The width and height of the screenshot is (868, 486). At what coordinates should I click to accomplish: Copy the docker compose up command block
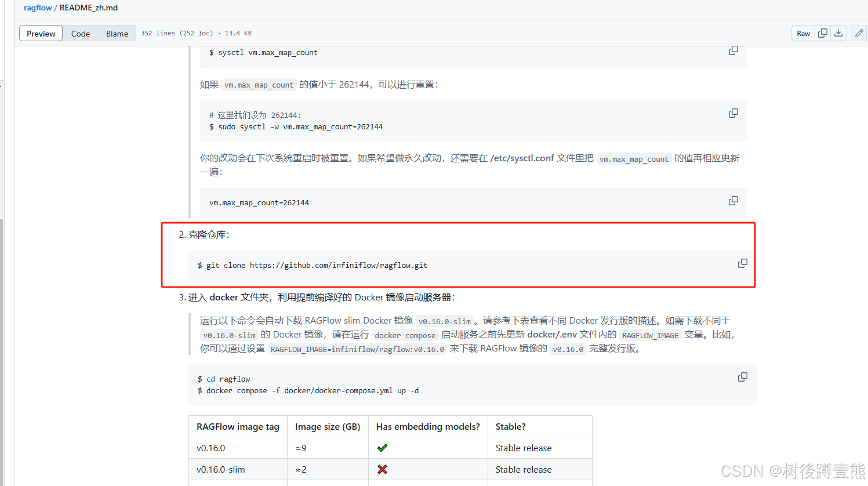click(742, 377)
